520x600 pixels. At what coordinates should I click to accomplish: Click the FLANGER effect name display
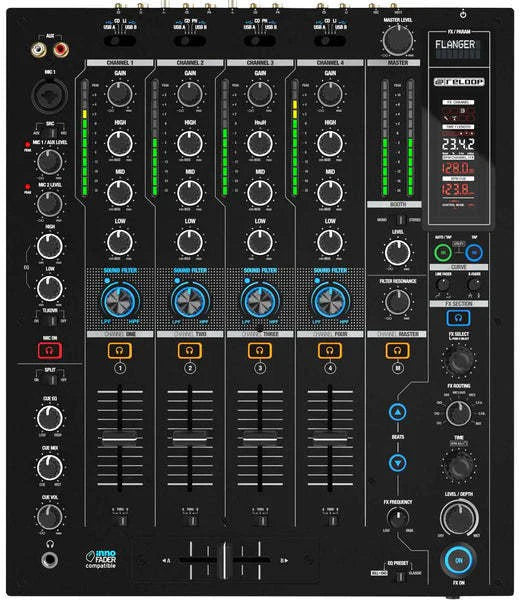point(456,45)
